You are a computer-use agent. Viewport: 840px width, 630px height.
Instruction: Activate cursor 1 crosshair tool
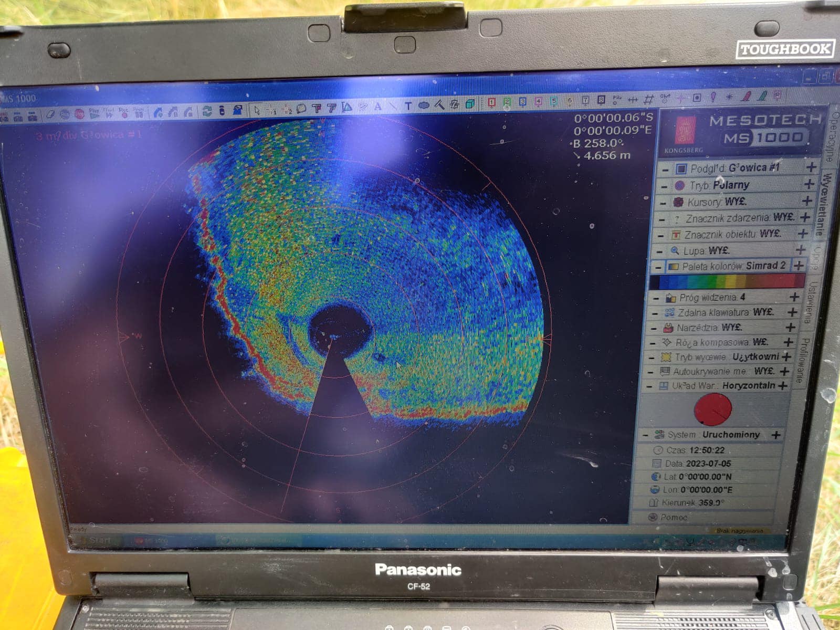click(272, 110)
